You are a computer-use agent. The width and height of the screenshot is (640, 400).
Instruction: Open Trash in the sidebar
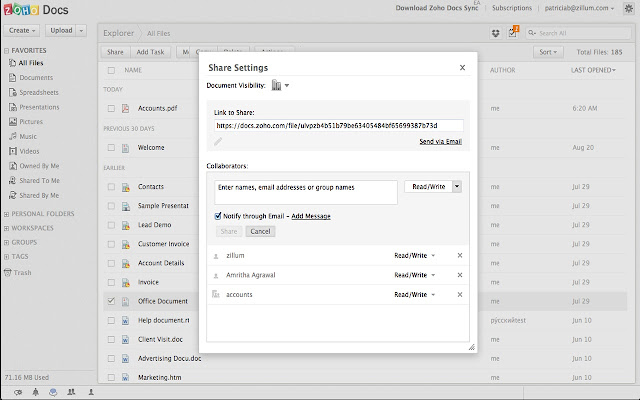coord(18,273)
